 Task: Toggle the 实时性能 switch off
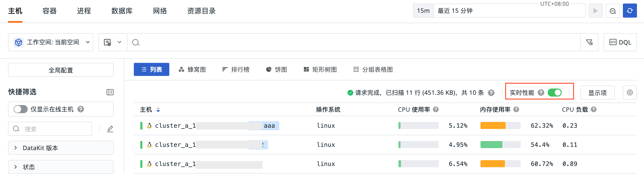(x=554, y=93)
